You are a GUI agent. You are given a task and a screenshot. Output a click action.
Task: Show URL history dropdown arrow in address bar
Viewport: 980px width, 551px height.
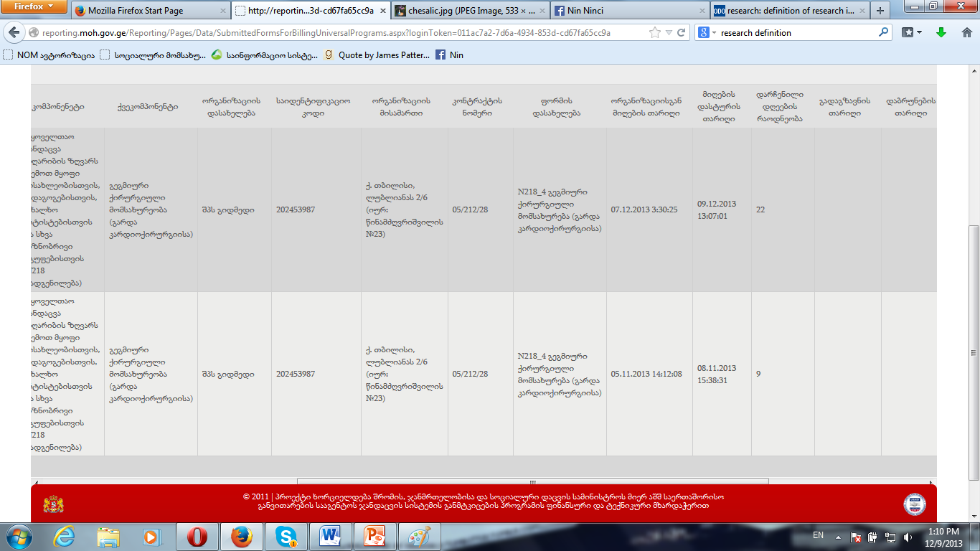coord(669,33)
